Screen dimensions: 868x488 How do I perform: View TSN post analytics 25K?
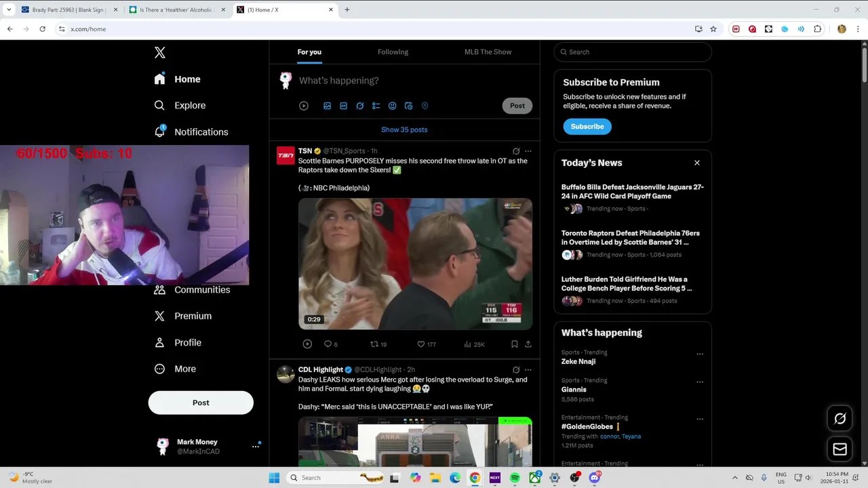click(474, 344)
